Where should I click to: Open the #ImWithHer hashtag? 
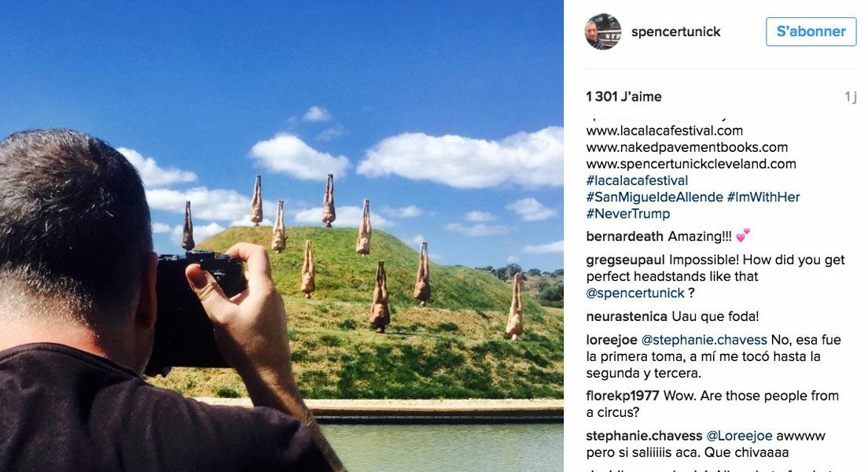pos(763,197)
